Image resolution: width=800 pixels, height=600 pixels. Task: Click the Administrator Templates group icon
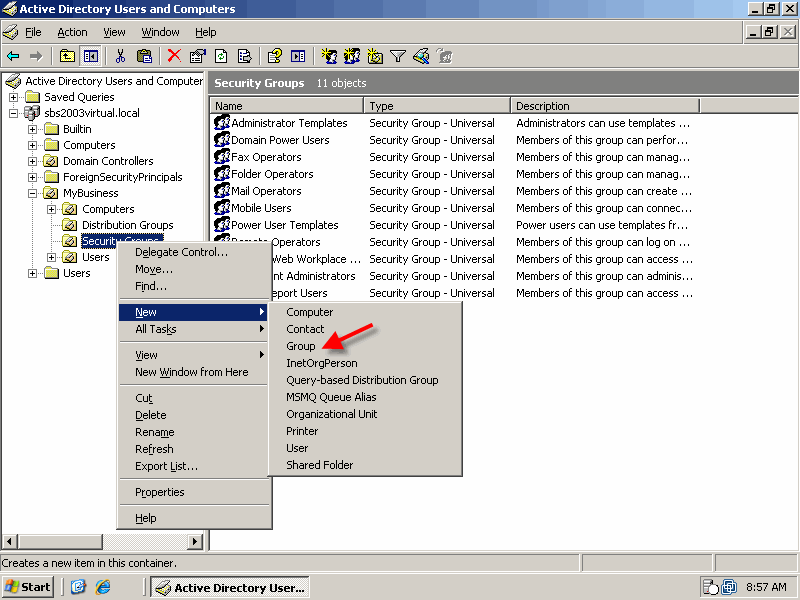pos(222,122)
